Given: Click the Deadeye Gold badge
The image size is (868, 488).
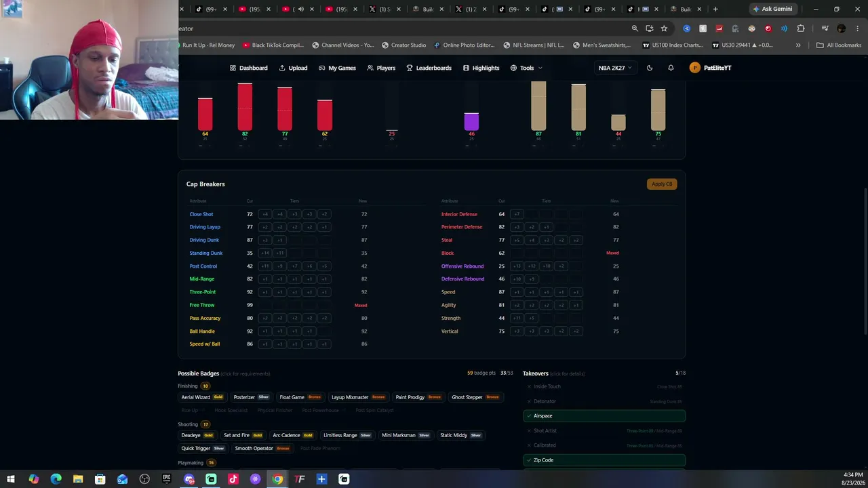Looking at the screenshot, I should [x=197, y=435].
